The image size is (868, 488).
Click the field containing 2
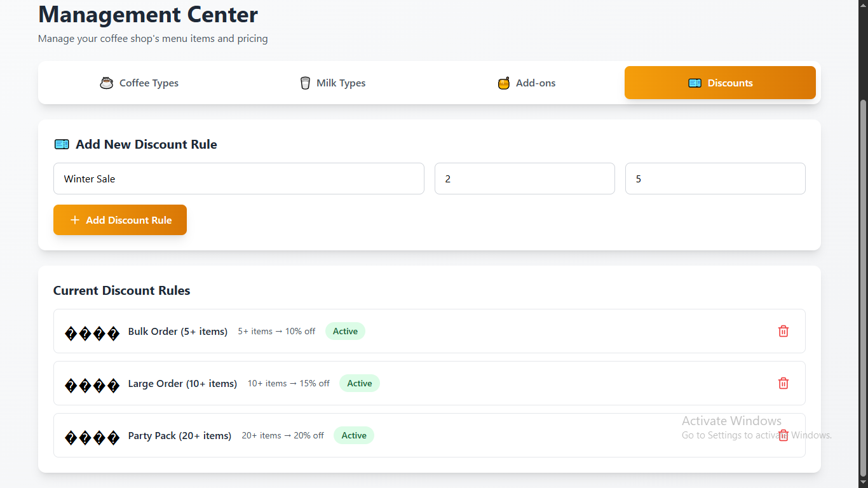coord(525,179)
